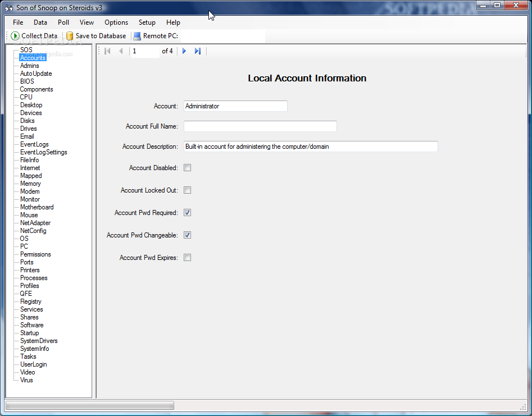Select SystemDrivers in the tree
Viewport: 532px width, 416px height.
coord(39,341)
